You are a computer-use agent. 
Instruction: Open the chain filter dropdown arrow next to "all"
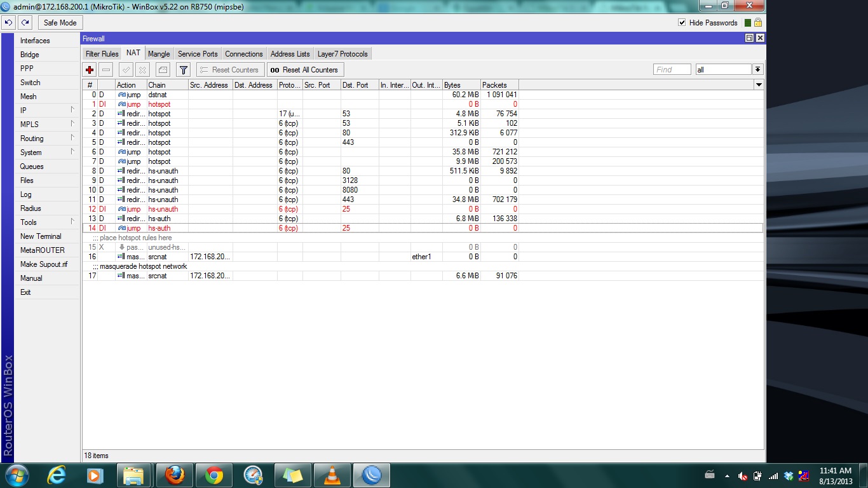point(758,70)
